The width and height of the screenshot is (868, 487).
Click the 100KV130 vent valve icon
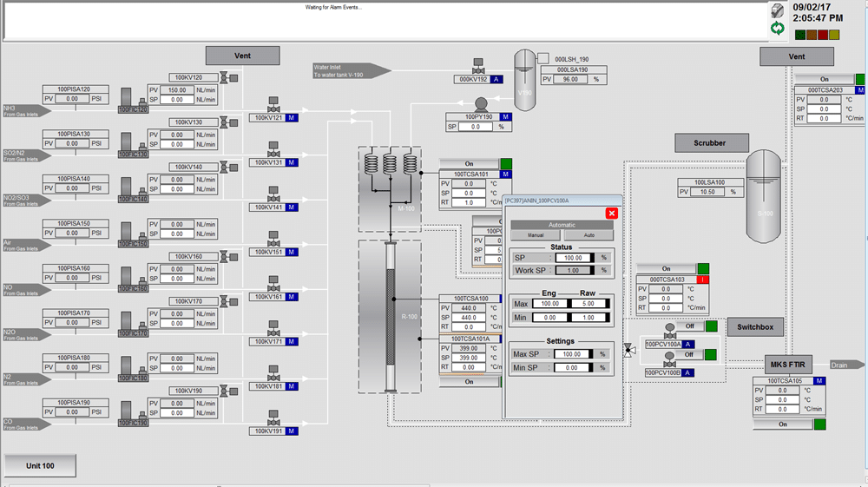click(228, 123)
